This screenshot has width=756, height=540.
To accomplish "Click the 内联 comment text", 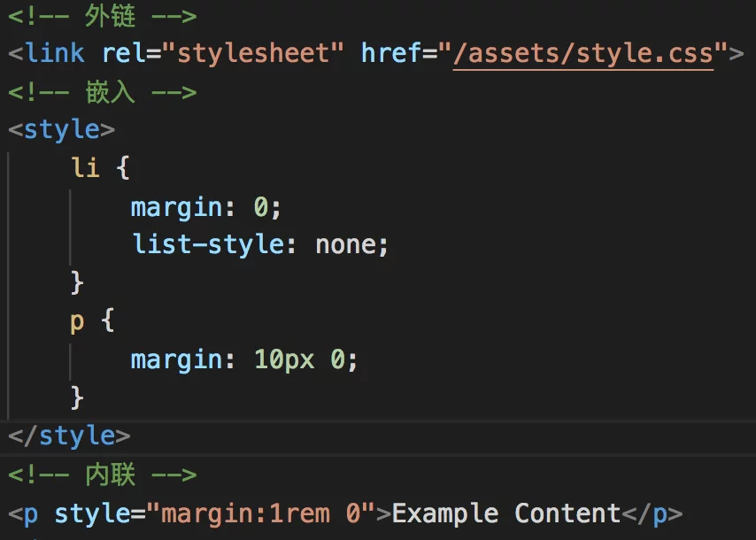I will click(x=111, y=474).
